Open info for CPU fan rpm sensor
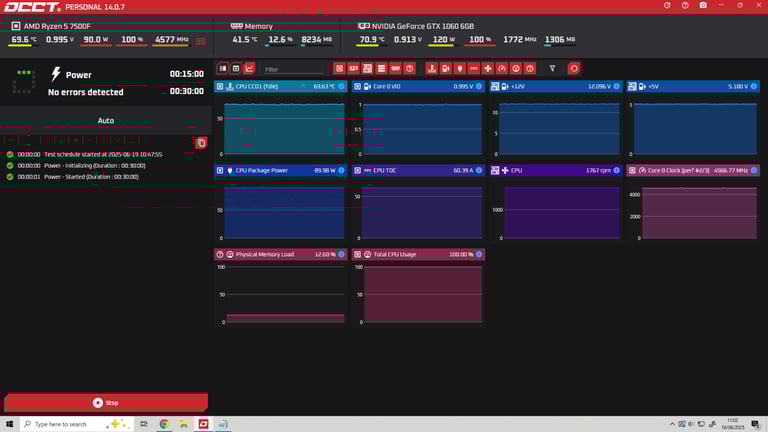The height and width of the screenshot is (432, 768). tap(617, 170)
